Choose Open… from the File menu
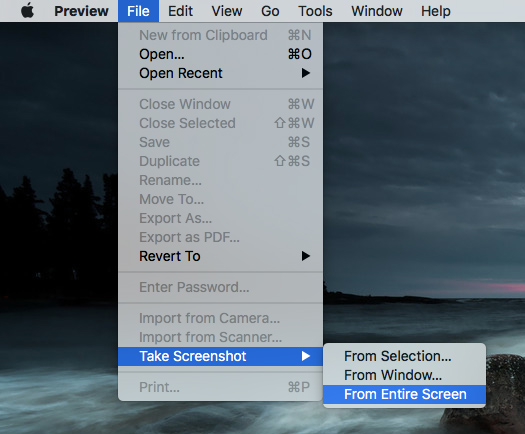The height and width of the screenshot is (434, 525). [220, 54]
